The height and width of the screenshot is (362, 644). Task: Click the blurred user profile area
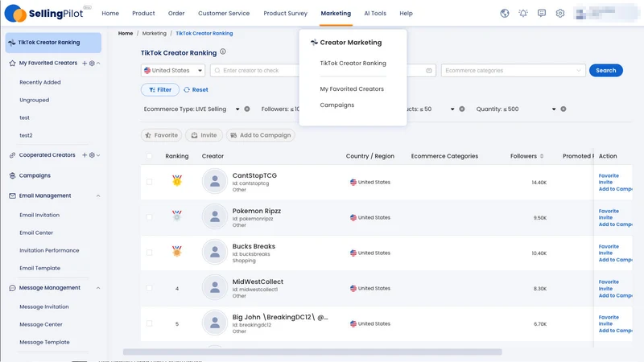[607, 13]
